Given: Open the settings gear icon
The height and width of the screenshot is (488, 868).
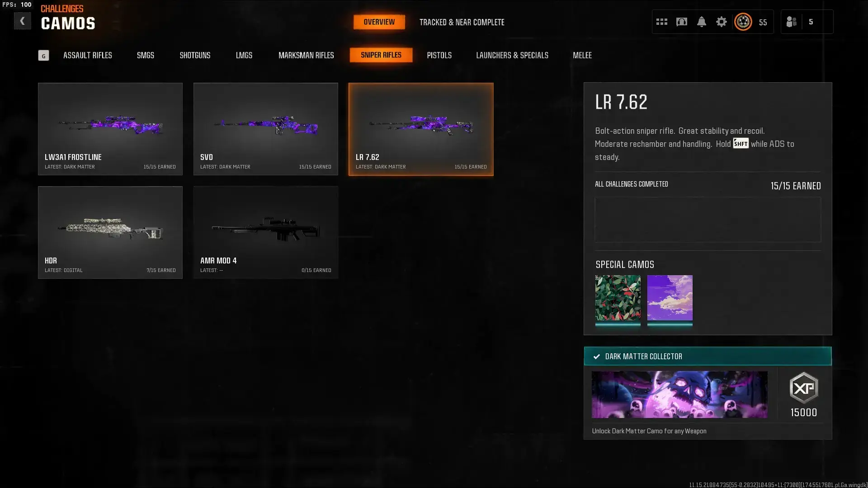Looking at the screenshot, I should pos(721,22).
